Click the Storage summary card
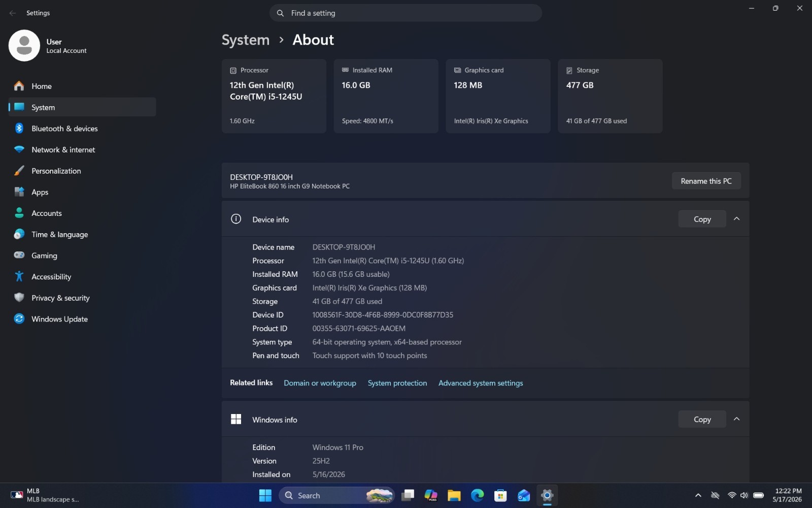The width and height of the screenshot is (812, 508). 610,96
